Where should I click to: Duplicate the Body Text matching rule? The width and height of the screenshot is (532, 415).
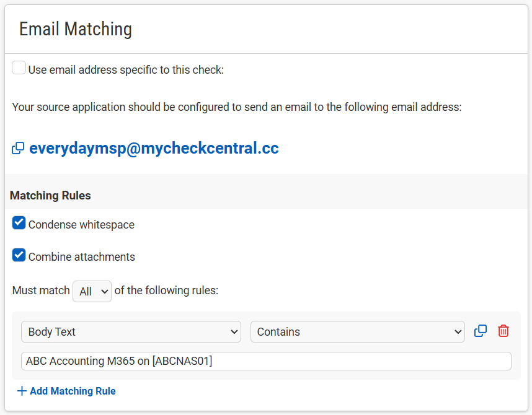481,331
